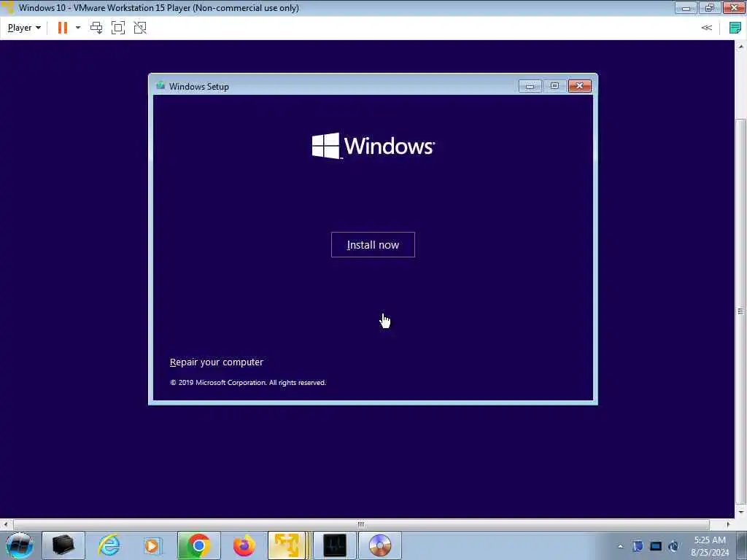Image resolution: width=747 pixels, height=560 pixels.
Task: Open the VMware notes/messages icon
Action: (735, 28)
